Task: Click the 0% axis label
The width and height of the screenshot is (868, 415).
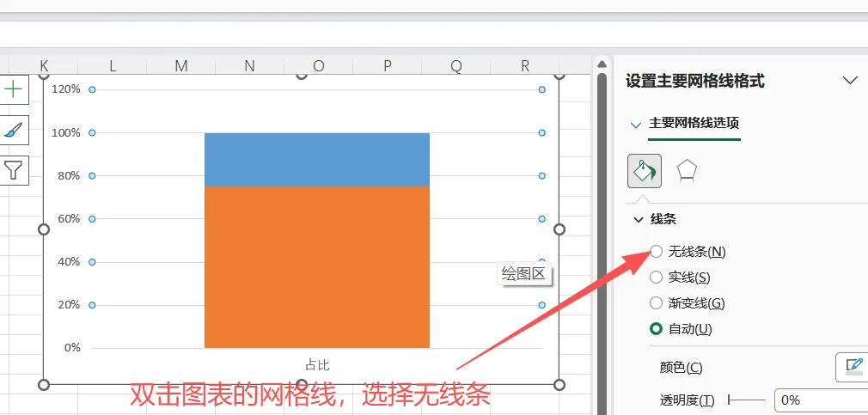Action: click(x=72, y=347)
